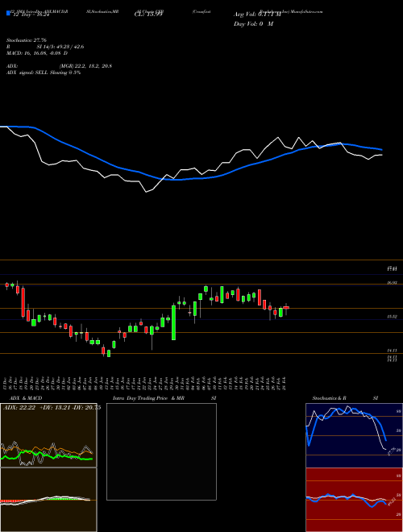Screen dimensions: 403x532
Task: Click the 16.93 price axis label
Action: coord(393,282)
